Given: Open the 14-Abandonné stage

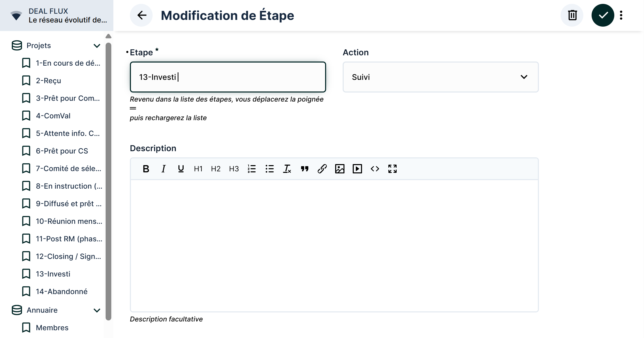Looking at the screenshot, I should point(61,291).
